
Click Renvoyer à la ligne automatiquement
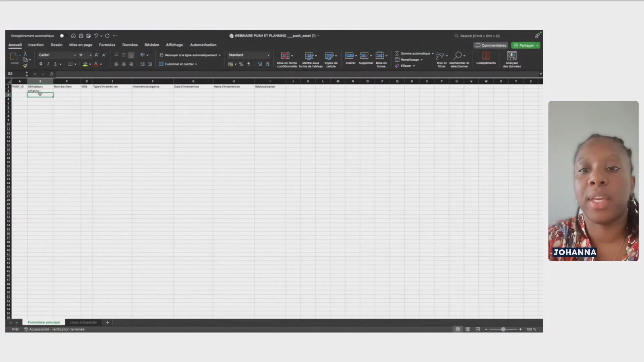point(190,55)
